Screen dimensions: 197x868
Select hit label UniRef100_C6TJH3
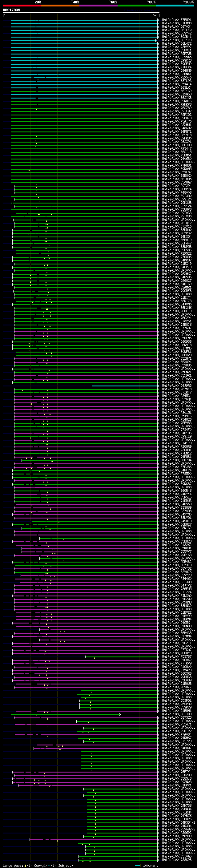click(177, 714)
